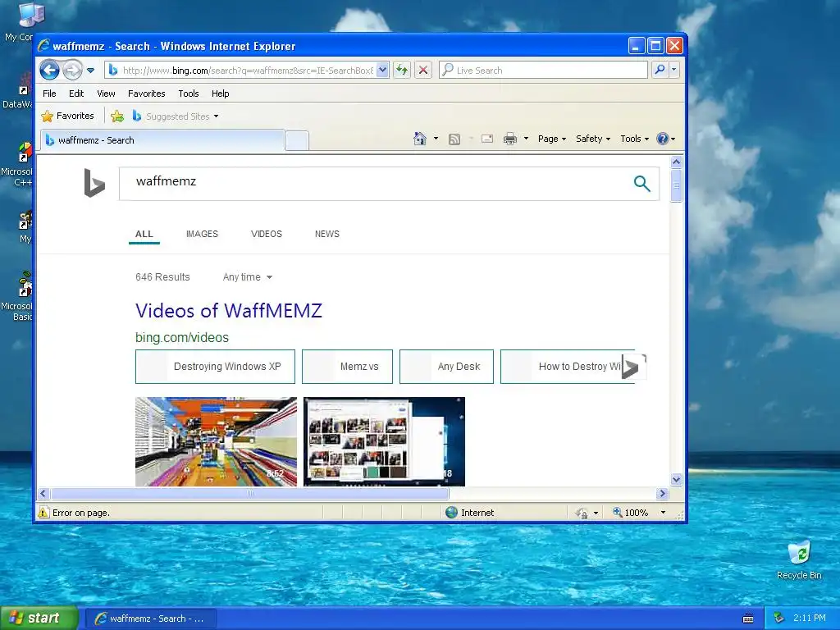Click the 100% zoom level button
The image size is (840, 630).
click(x=631, y=513)
